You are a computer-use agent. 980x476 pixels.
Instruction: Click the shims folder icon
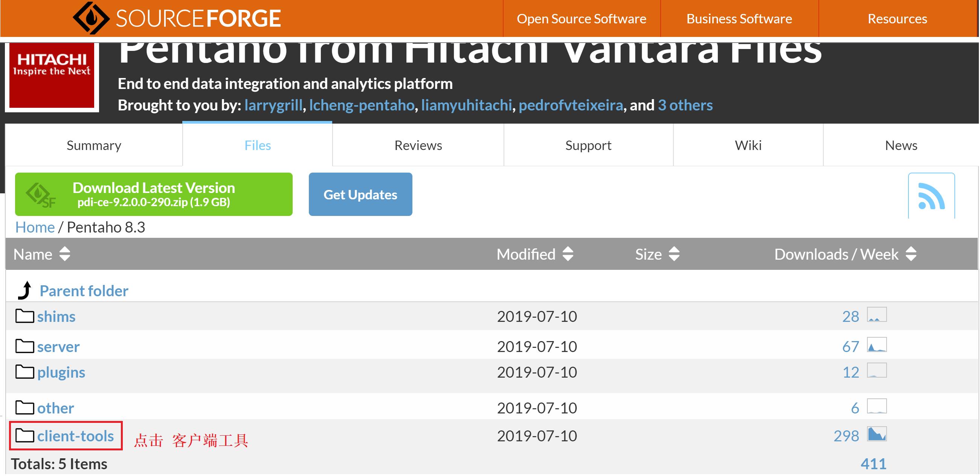24,316
